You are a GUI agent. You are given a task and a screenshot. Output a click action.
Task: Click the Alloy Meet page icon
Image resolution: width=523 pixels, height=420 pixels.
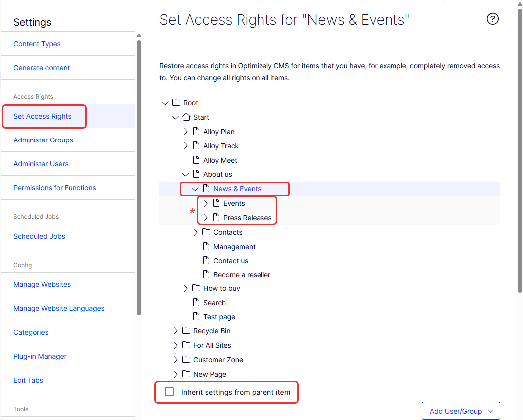(196, 160)
